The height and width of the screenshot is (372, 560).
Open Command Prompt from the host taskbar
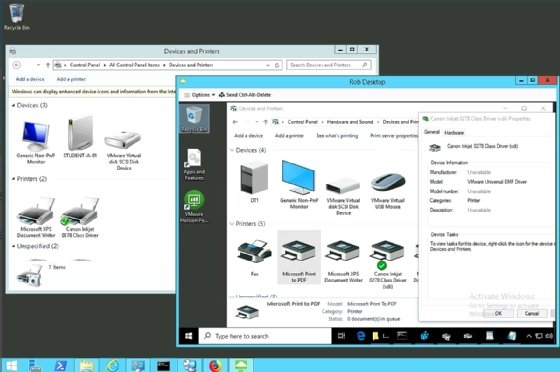click(x=164, y=366)
